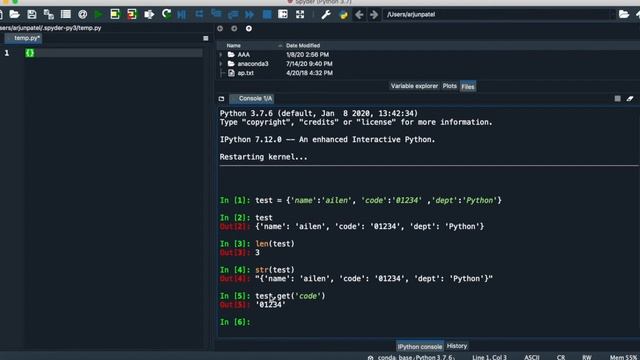Click the CR end-of-line status
This screenshot has width=640, height=360.
(561, 357)
